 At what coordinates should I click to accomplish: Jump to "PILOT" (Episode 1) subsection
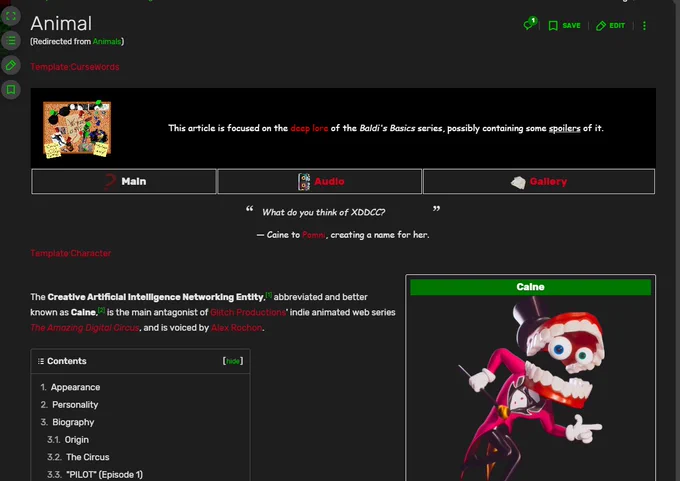click(104, 474)
